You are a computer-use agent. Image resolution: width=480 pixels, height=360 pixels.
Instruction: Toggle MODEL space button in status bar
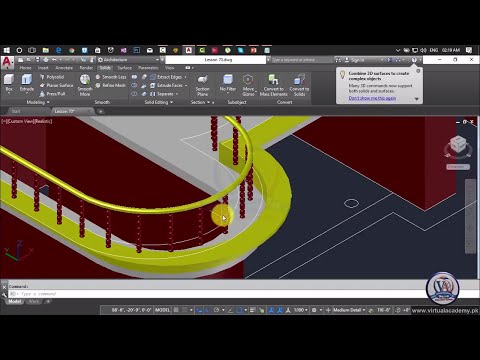(x=162, y=310)
